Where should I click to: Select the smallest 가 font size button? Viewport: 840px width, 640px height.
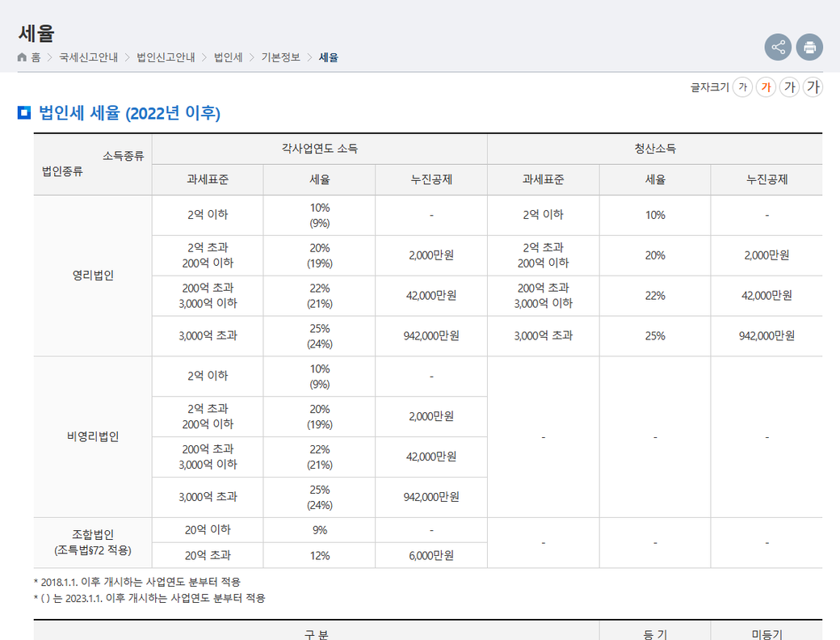[x=742, y=87]
